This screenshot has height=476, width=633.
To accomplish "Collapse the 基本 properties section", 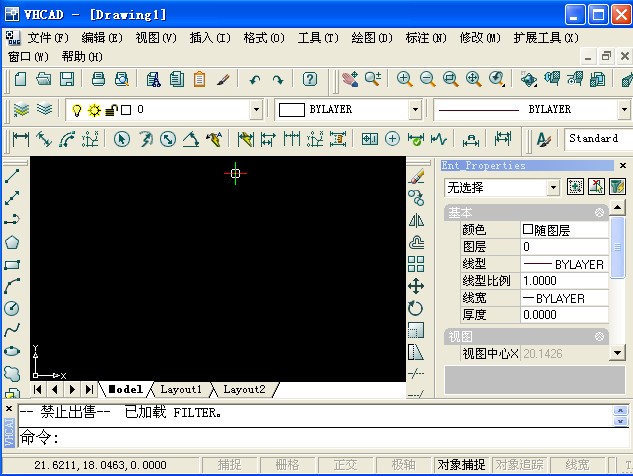I will pos(599,212).
